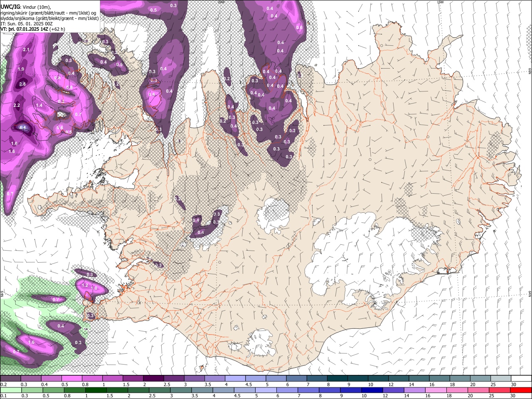Click the white Hofsjökull glacier in central Iceland
The width and height of the screenshot is (532, 399).
[273, 215]
